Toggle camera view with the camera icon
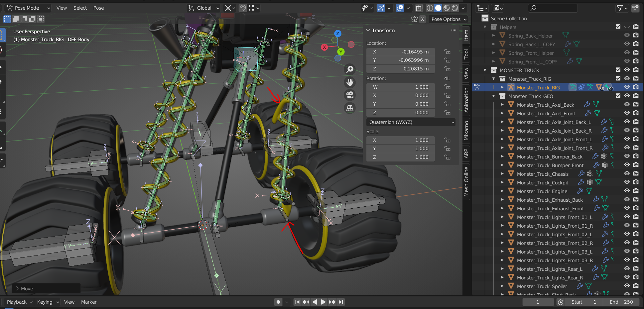The height and width of the screenshot is (309, 644). pyautogui.click(x=350, y=95)
